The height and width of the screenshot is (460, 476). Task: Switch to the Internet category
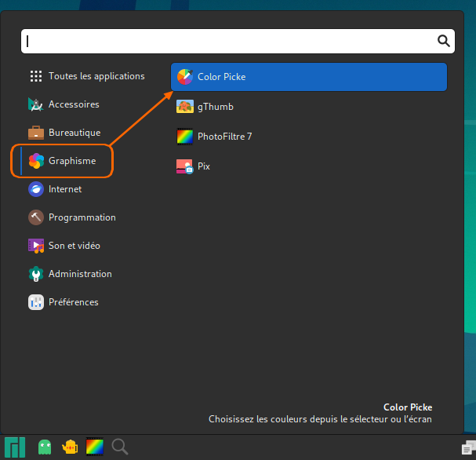coord(65,189)
